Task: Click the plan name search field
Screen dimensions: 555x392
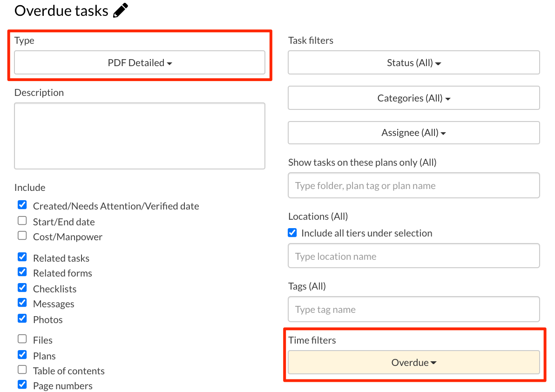Action: tap(413, 186)
